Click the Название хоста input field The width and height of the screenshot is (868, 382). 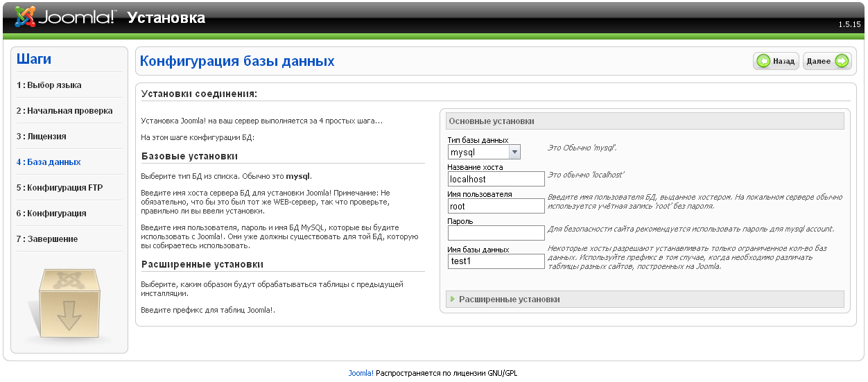pos(496,179)
